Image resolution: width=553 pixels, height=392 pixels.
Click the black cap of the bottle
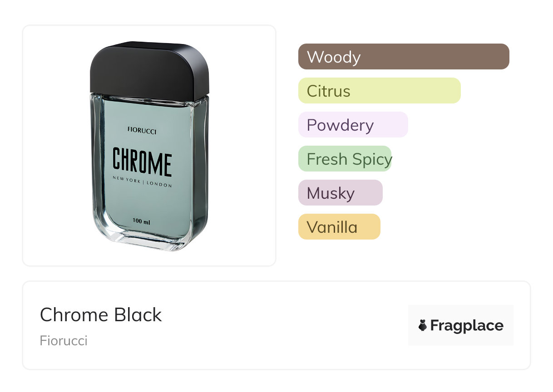coord(149,70)
